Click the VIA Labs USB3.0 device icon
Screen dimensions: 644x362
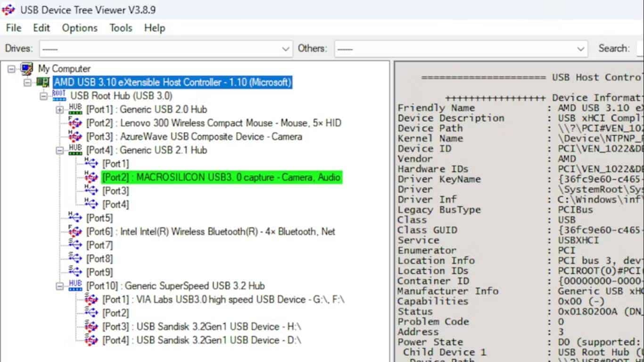pos(90,299)
